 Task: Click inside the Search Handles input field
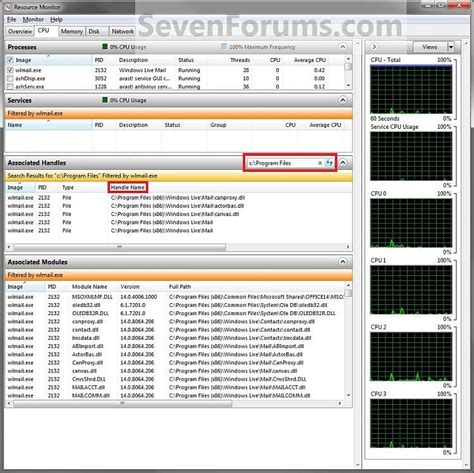coord(282,163)
